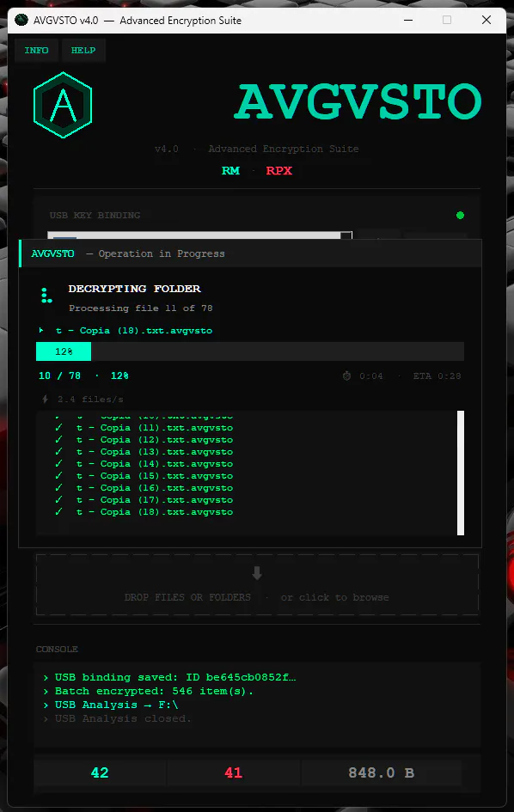The width and height of the screenshot is (514, 812).
Task: Click 'DROP FILES OR FOLDERS' area
Action: (x=187, y=597)
